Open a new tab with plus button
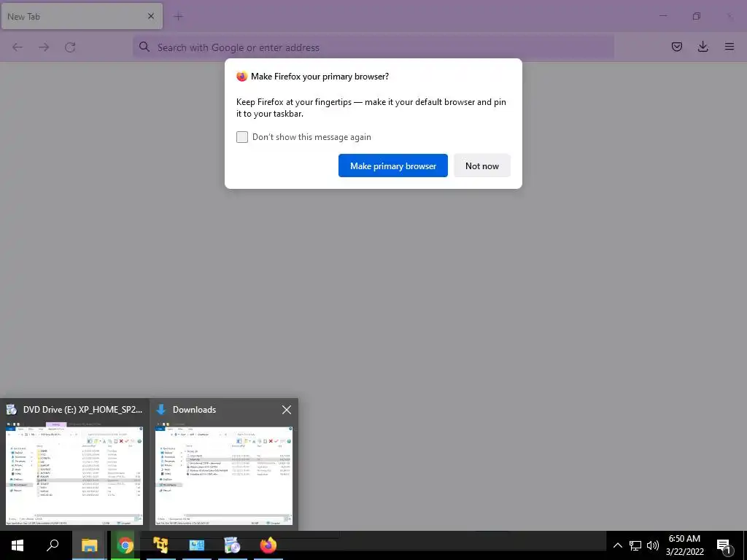Image resolution: width=747 pixels, height=560 pixels. 178,17
